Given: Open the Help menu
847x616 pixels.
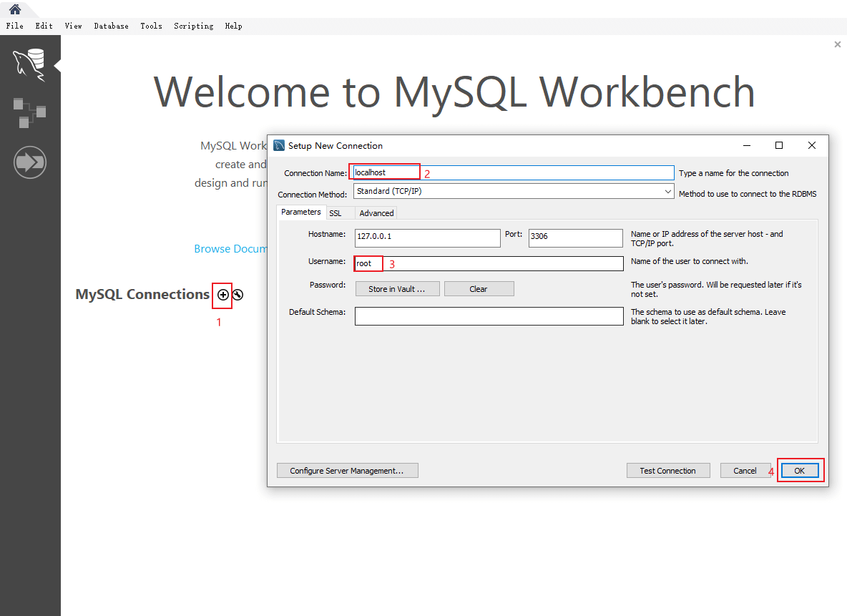Looking at the screenshot, I should (233, 26).
